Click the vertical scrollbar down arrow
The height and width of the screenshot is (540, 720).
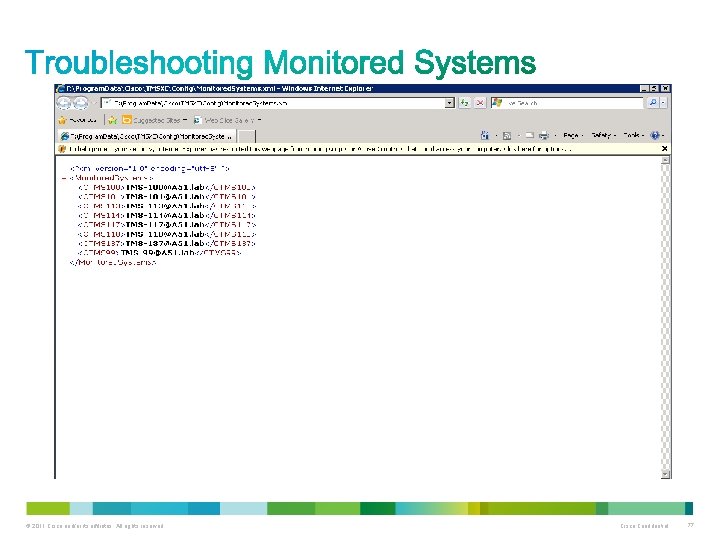point(665,473)
